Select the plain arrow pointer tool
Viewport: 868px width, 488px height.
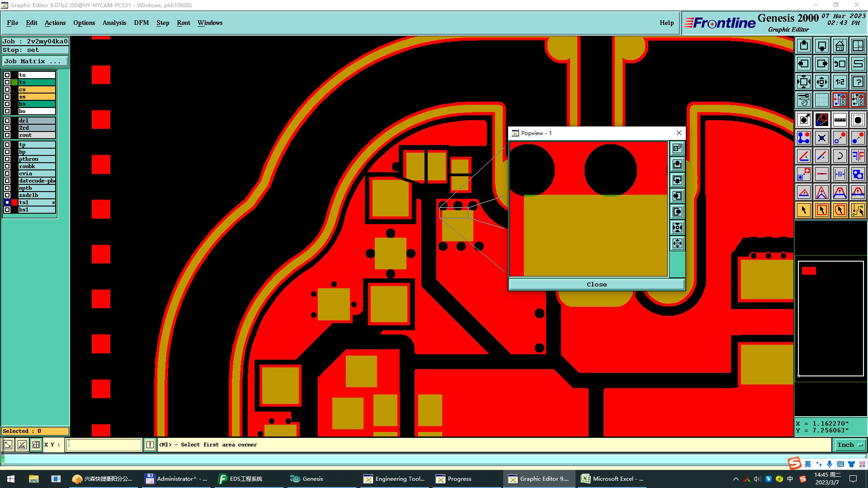[x=803, y=210]
